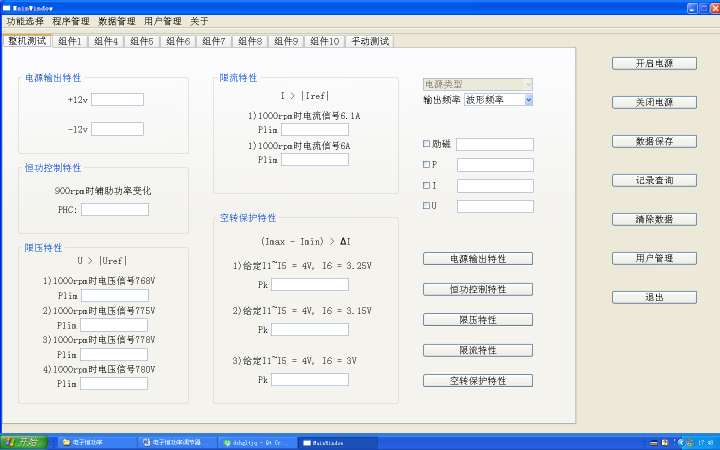Click the Windows 开始 (Start) button
The width and height of the screenshot is (720, 450).
21,442
